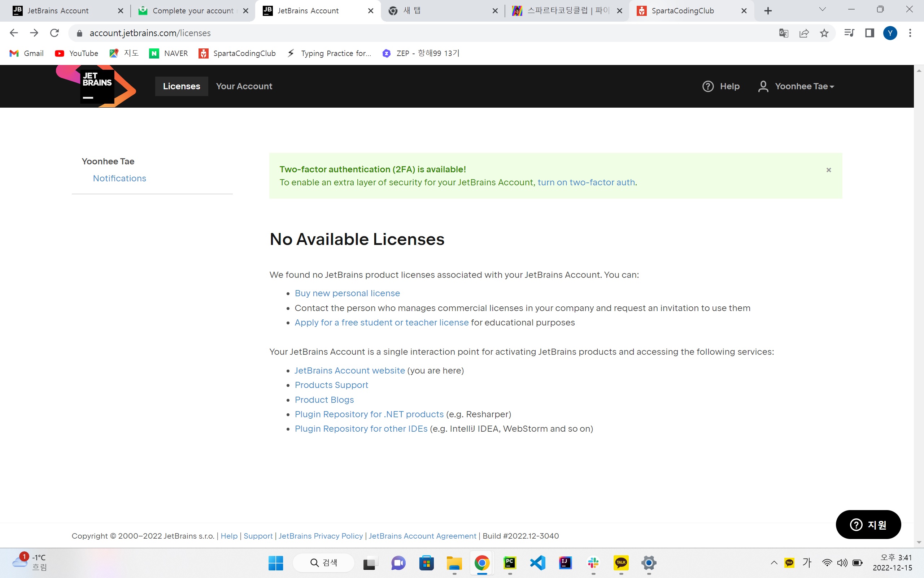Open the media control playlist icon
The image size is (924, 578).
(849, 33)
